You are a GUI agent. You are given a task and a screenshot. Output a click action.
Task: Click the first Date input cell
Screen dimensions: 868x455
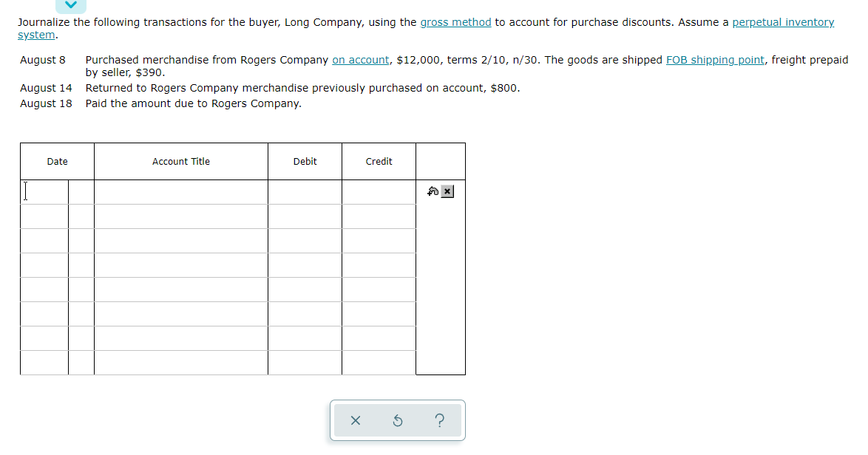pos(44,191)
